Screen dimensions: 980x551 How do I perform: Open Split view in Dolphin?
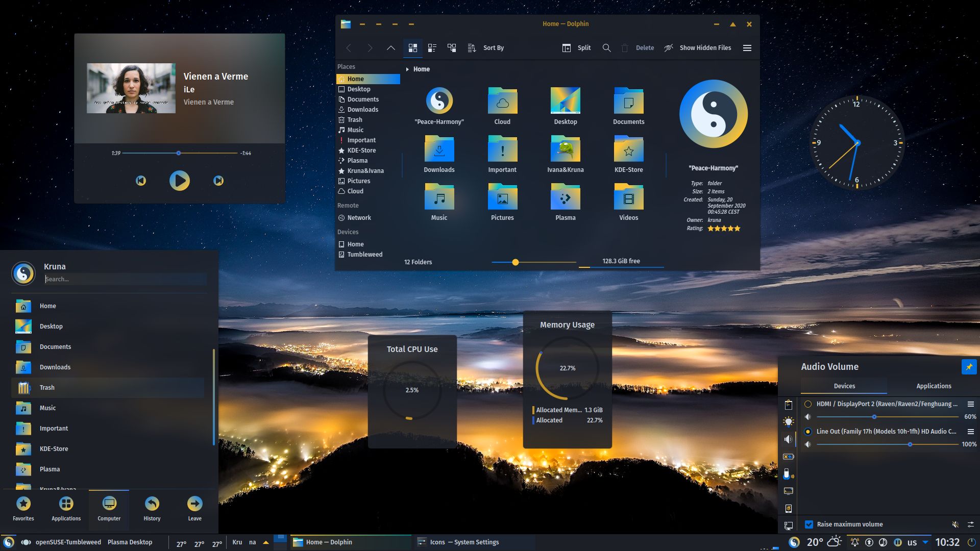pos(577,47)
